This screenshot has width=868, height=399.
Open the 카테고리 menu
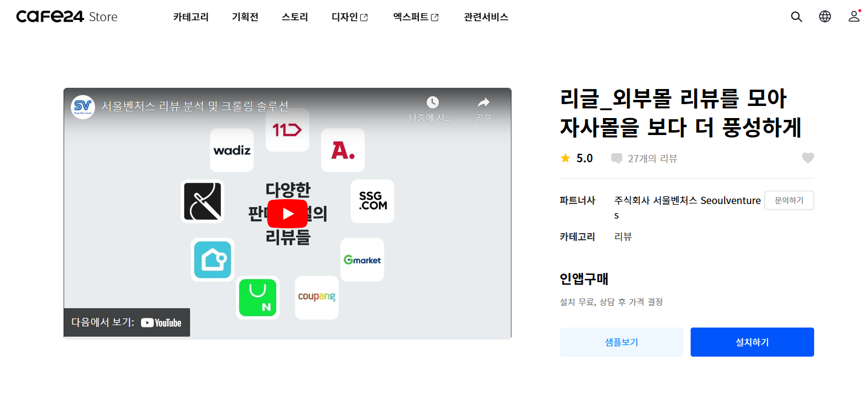[x=191, y=17]
